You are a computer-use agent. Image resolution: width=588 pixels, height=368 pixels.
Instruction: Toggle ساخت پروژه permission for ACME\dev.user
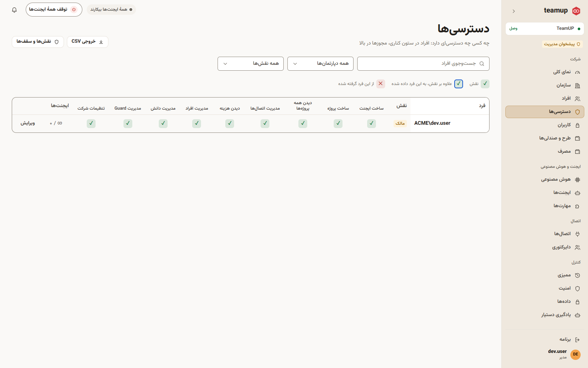pos(338,123)
